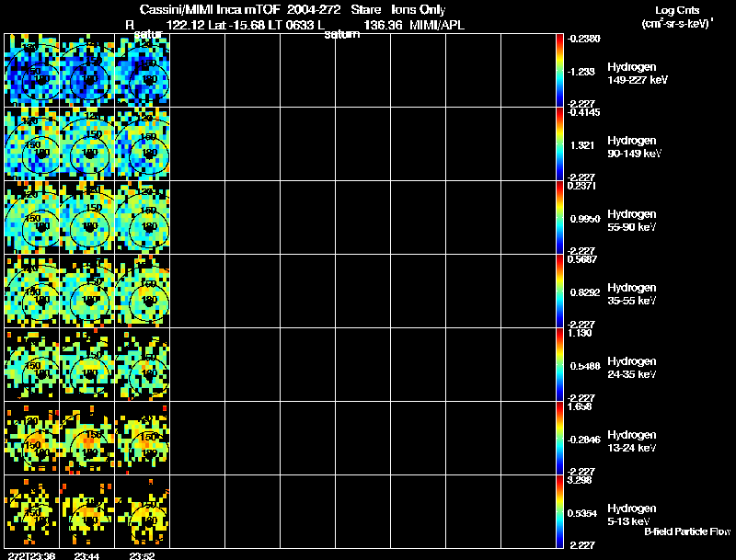The image size is (736, 560).
Task: Click the 'Hydrogen 90-149 keV' label
Action: 634,147
